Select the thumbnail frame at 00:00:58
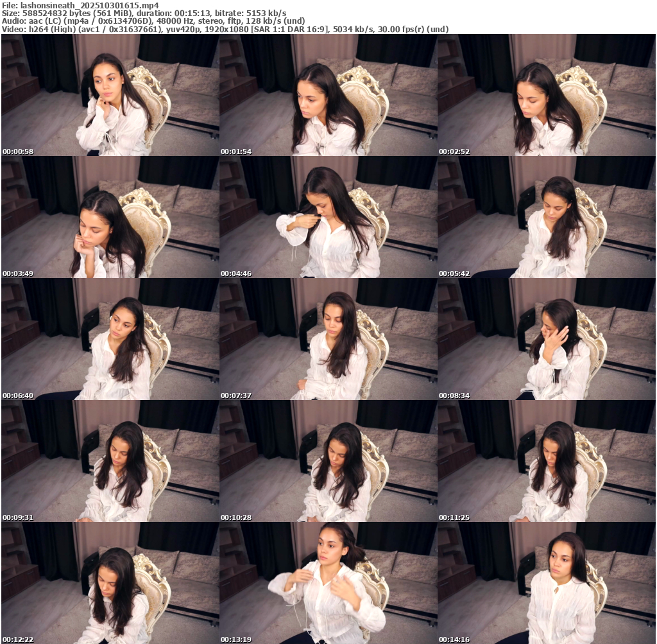The image size is (657, 644). coord(110,95)
